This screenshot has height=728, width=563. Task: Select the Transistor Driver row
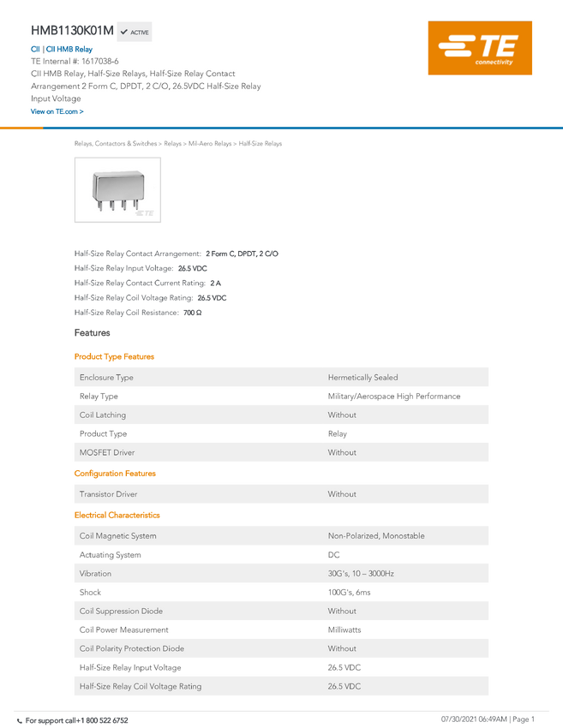point(281,493)
